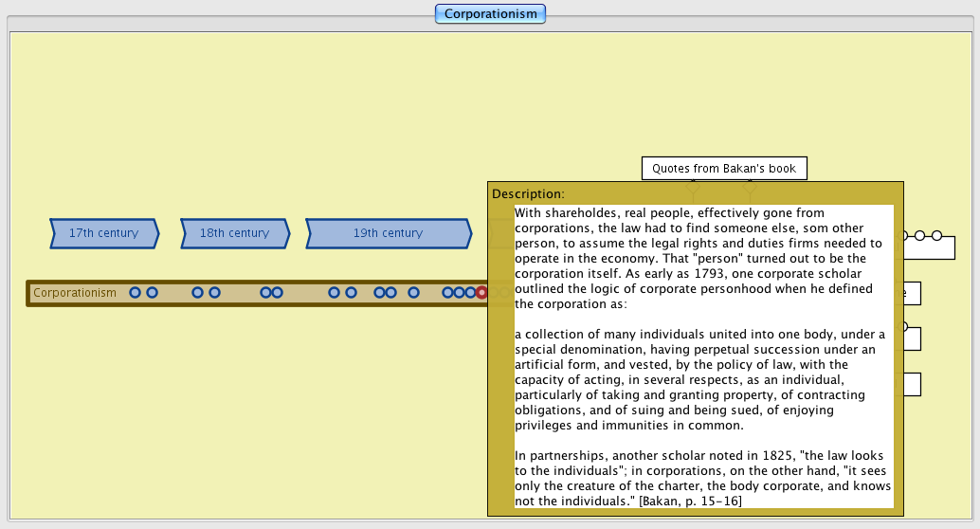Select the Corporationism tab at top
The height and width of the screenshot is (529, 980).
click(x=490, y=13)
